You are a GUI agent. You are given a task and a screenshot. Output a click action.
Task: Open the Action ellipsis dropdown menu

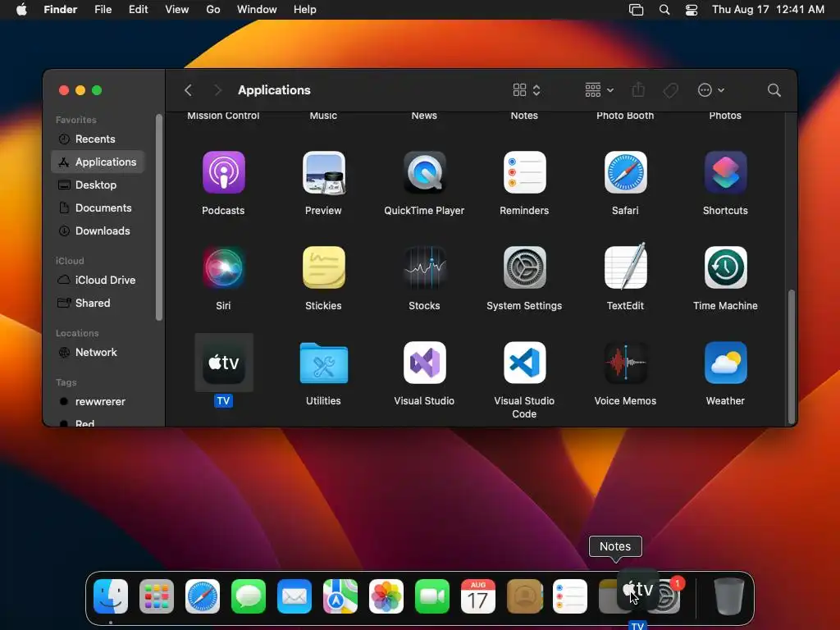click(710, 90)
